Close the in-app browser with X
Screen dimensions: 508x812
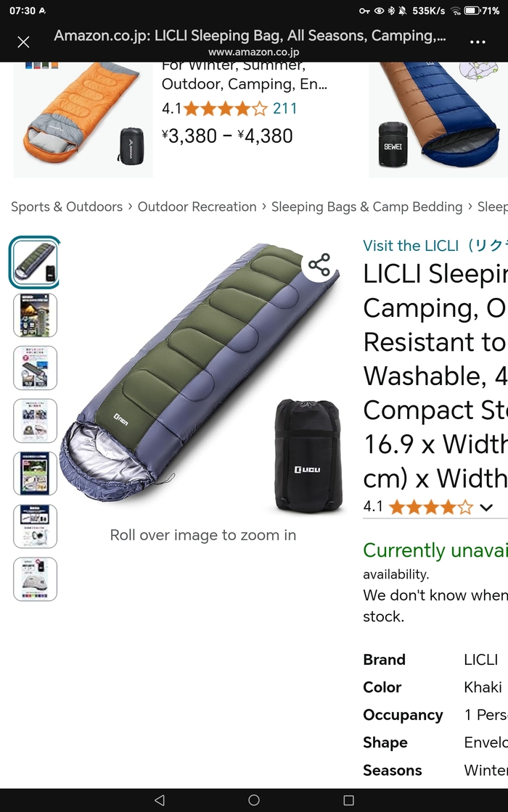click(23, 42)
